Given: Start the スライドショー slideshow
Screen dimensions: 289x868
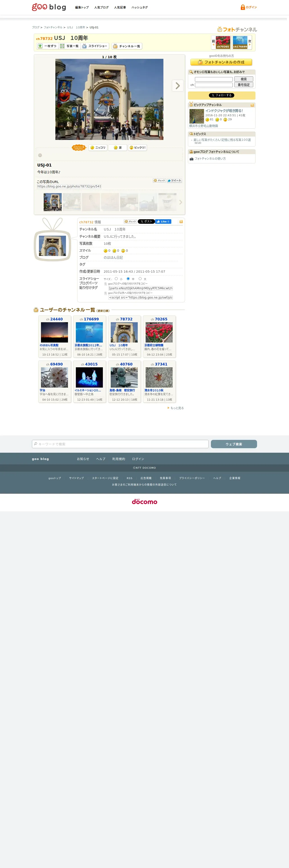Looking at the screenshot, I should (x=95, y=46).
